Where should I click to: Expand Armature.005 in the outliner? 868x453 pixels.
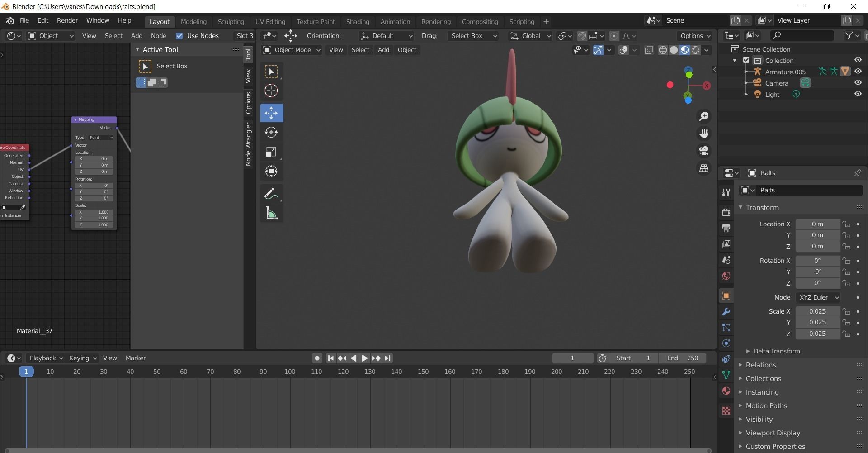[746, 72]
